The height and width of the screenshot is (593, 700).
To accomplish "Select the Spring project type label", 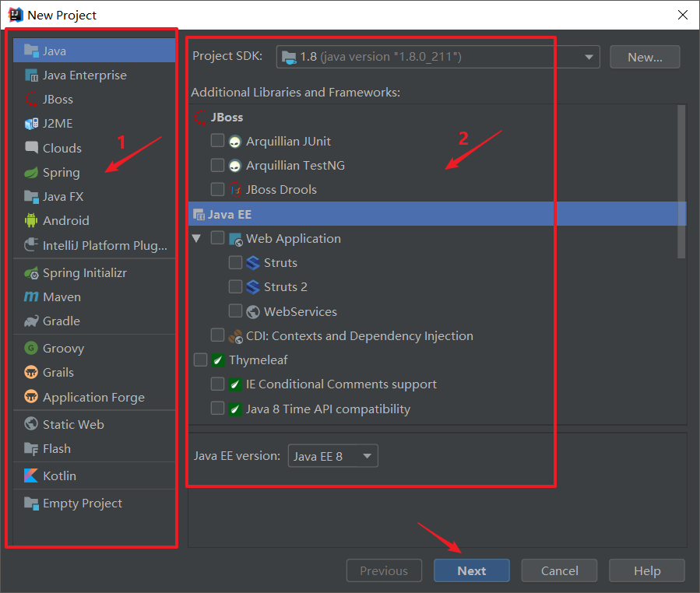I will 62,173.
